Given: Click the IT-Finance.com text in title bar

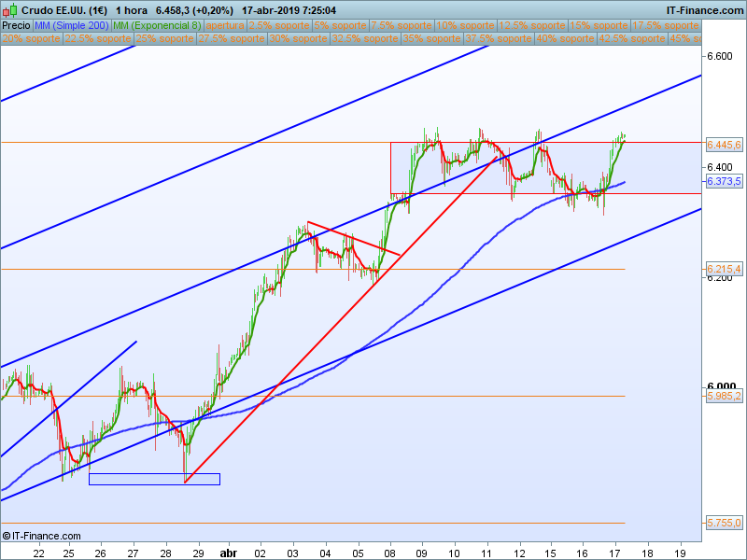Looking at the screenshot, I should 705,10.
